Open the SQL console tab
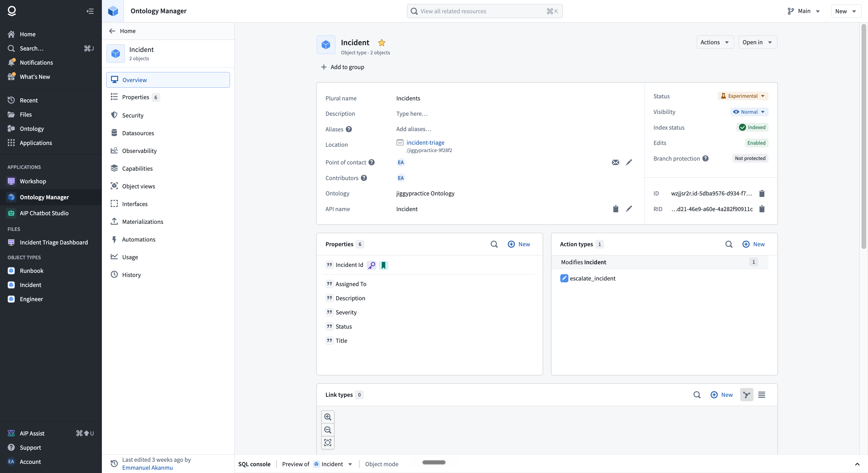 pos(254,464)
